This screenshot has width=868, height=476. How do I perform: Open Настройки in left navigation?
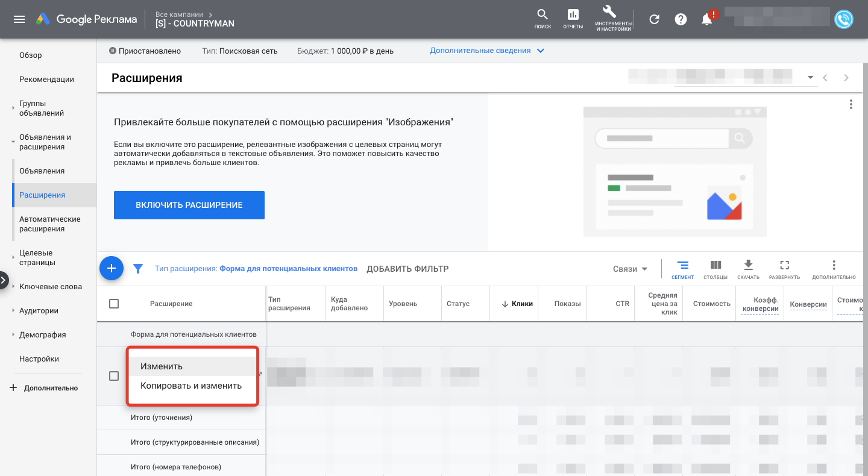[x=39, y=359]
